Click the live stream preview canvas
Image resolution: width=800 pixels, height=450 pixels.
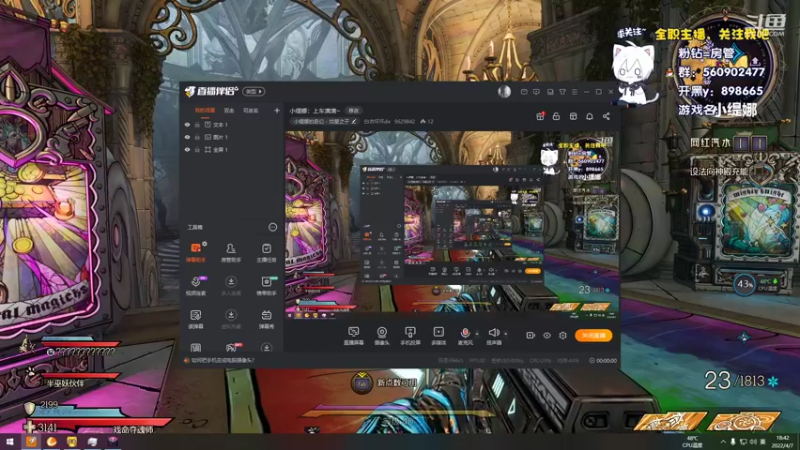[452, 225]
